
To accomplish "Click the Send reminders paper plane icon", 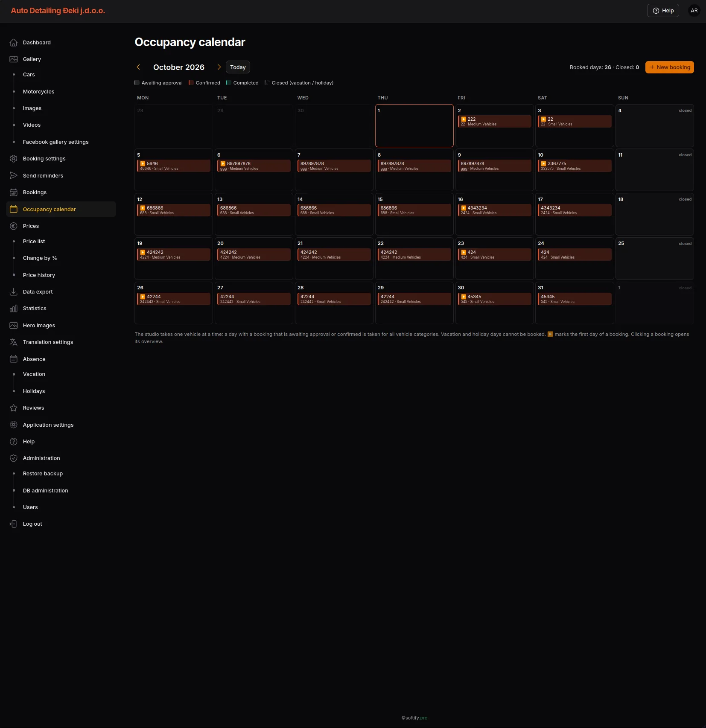I will pos(14,175).
